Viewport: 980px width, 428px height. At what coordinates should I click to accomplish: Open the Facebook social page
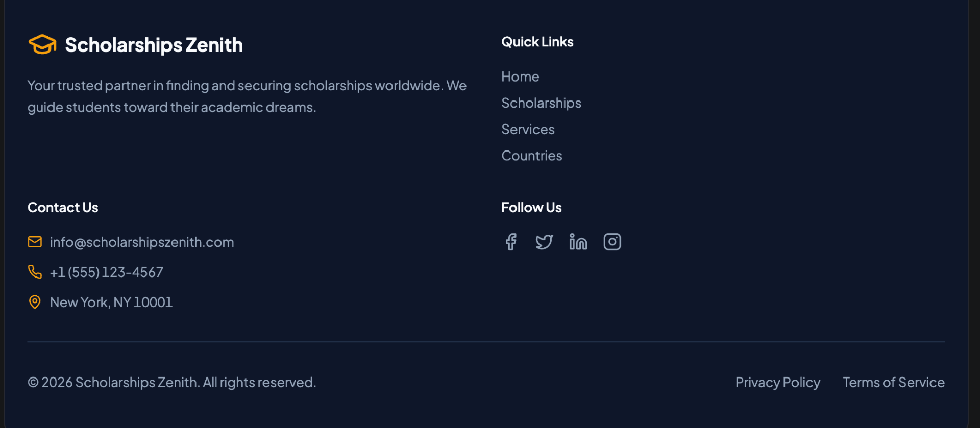point(511,242)
